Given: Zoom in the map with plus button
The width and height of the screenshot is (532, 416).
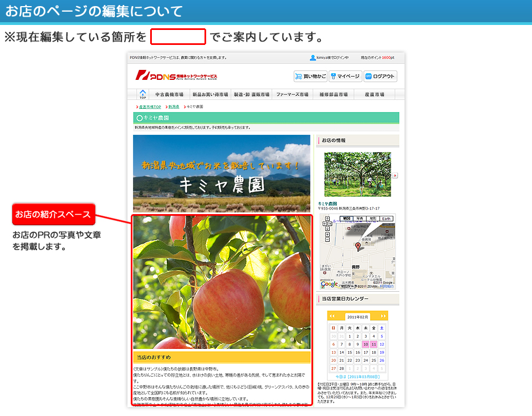Looking at the screenshot, I should click(x=328, y=235).
